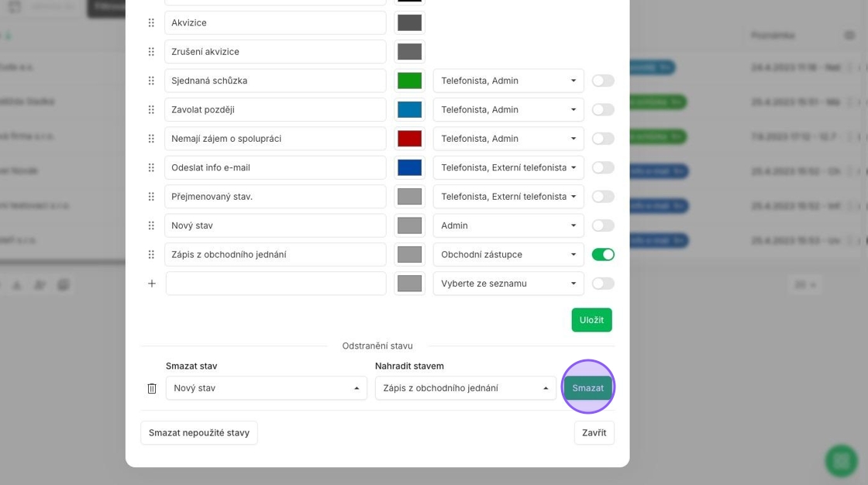This screenshot has width=868, height=485.
Task: Enable toggle for Sjednaná schůzka row
Action: 602,81
